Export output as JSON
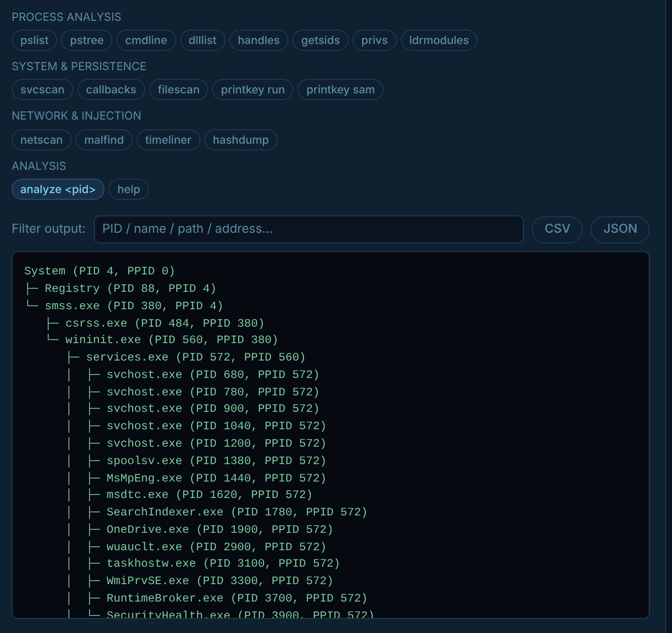 (620, 229)
